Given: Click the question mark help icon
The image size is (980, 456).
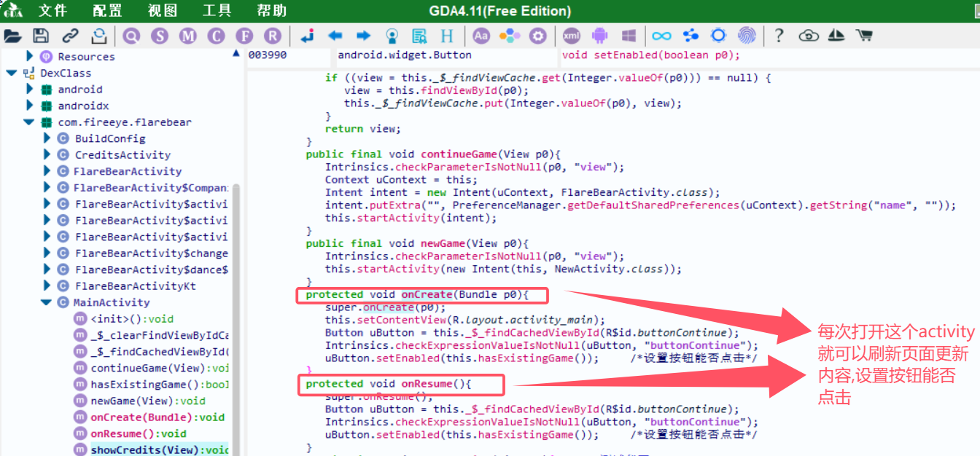Looking at the screenshot, I should click(779, 35).
